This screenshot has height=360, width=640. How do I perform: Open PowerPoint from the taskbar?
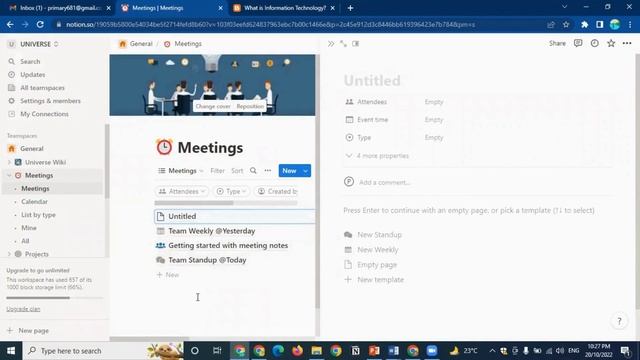[x=374, y=351]
